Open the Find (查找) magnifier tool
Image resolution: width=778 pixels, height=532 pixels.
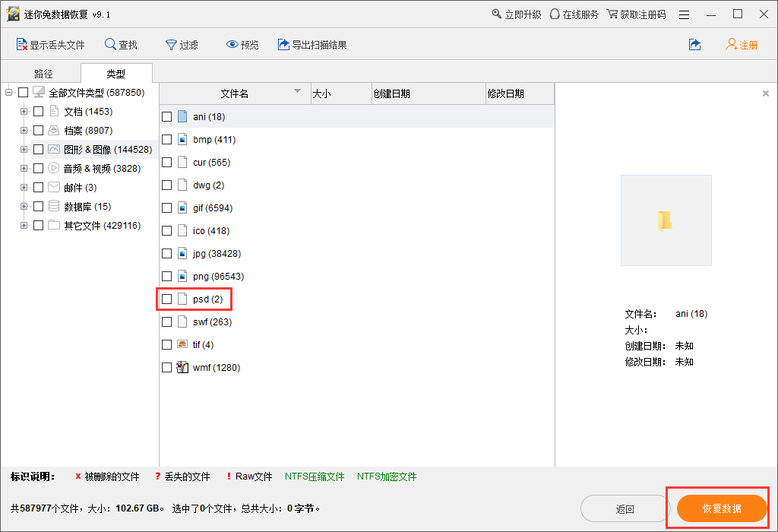point(110,44)
